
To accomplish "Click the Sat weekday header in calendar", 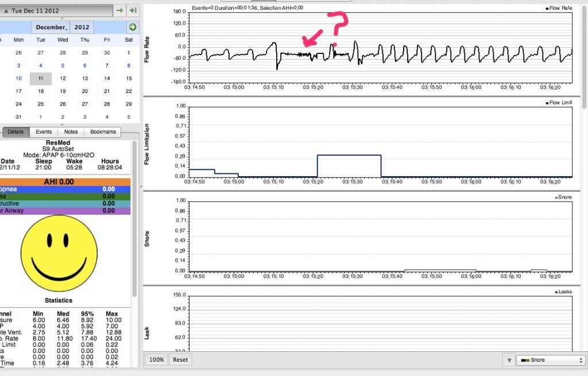I will (x=129, y=40).
